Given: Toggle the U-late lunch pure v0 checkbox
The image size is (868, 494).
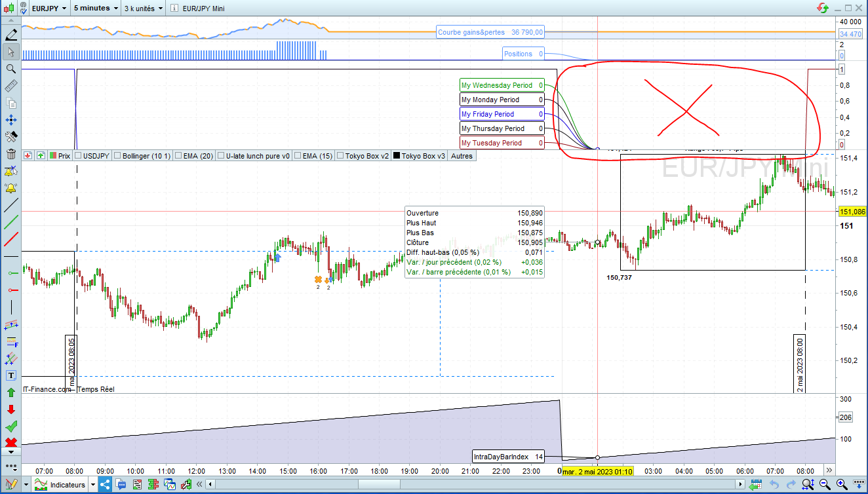Looking at the screenshot, I should click(x=221, y=156).
